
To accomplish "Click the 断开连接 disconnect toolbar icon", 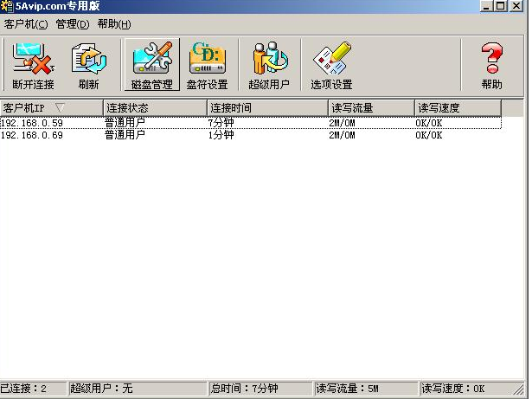I will 33,65.
